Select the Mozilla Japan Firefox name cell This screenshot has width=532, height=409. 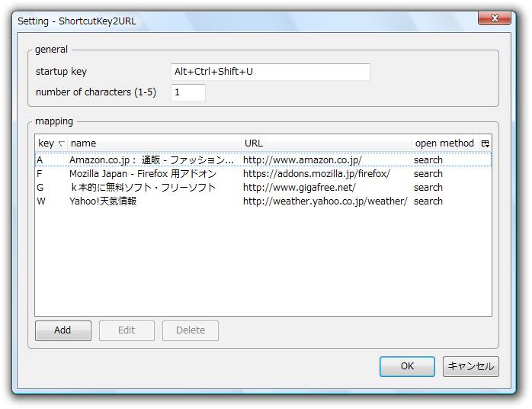(x=143, y=174)
